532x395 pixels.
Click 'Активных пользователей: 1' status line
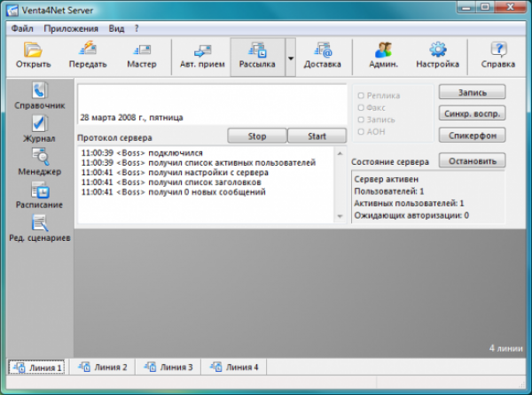pos(409,204)
